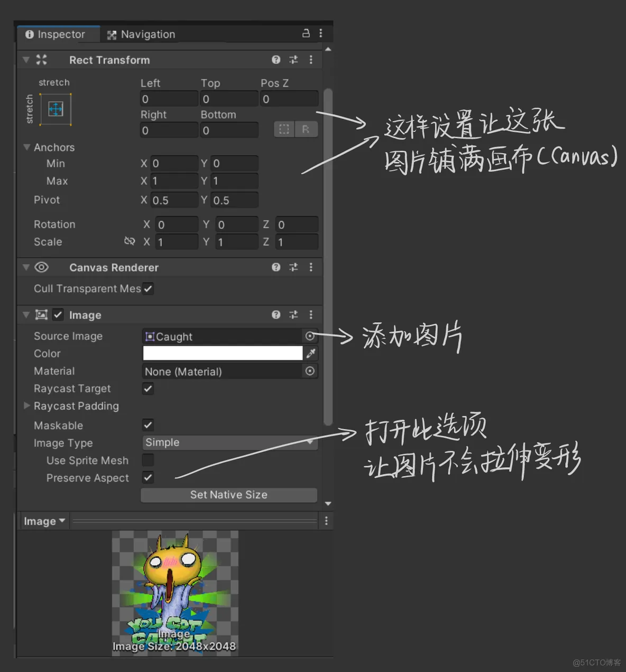Click scrollbar down arrow in Inspector
The width and height of the screenshot is (626, 672).
click(328, 504)
